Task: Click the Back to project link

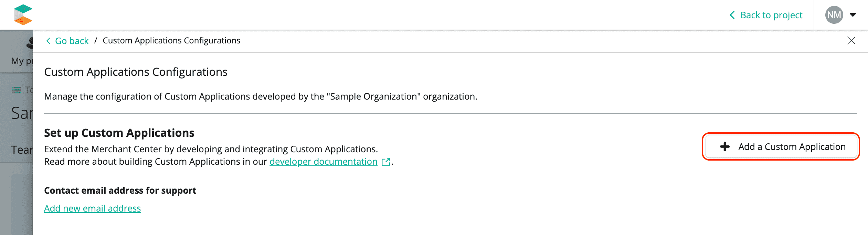Action: click(x=771, y=15)
